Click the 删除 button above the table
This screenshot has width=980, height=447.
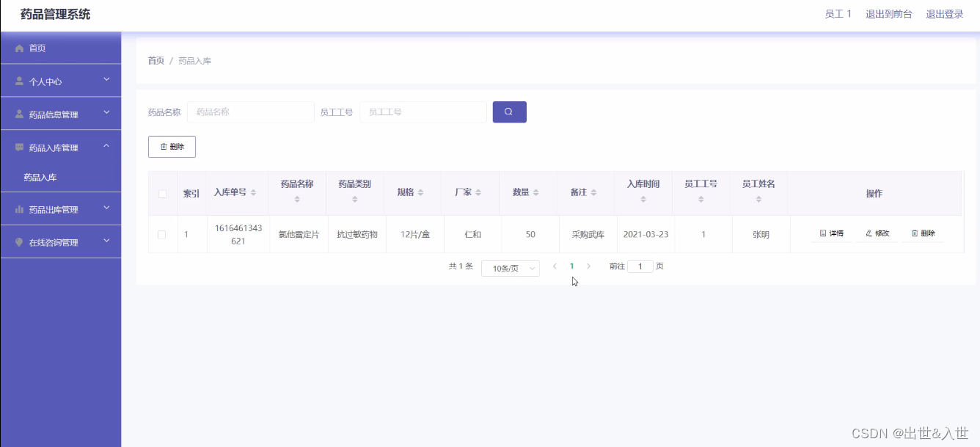pyautogui.click(x=172, y=147)
